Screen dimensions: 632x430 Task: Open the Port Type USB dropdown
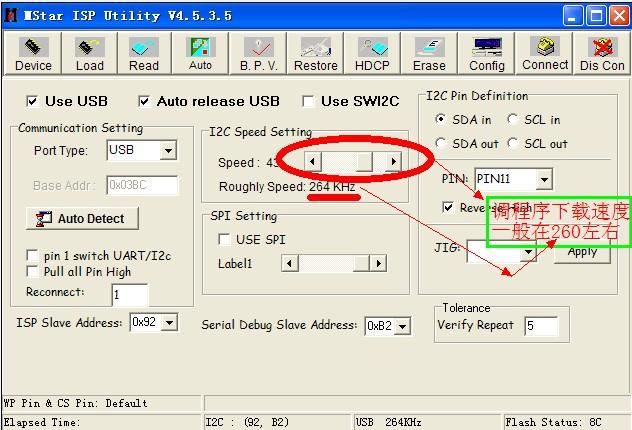(x=168, y=151)
